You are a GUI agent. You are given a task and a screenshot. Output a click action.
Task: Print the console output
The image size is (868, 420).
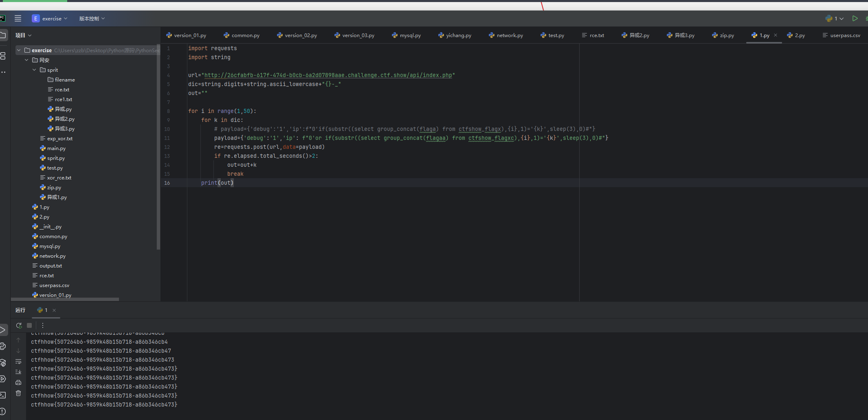(x=18, y=382)
